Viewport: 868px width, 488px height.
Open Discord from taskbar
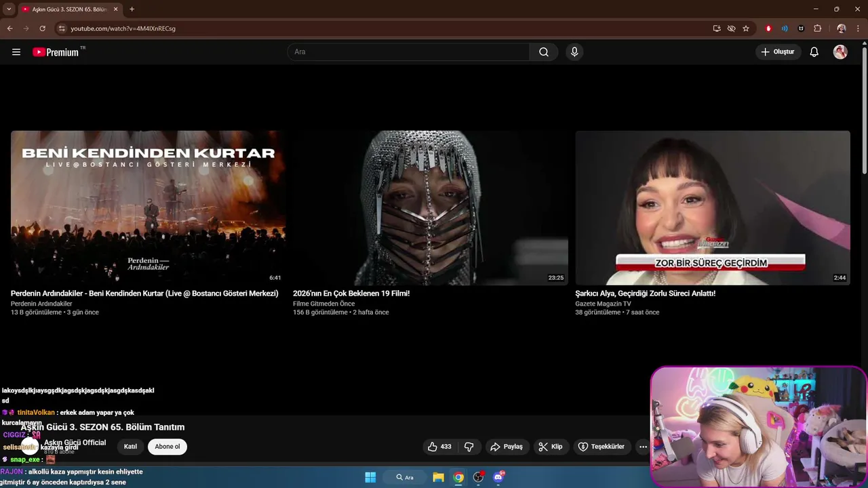tap(498, 477)
